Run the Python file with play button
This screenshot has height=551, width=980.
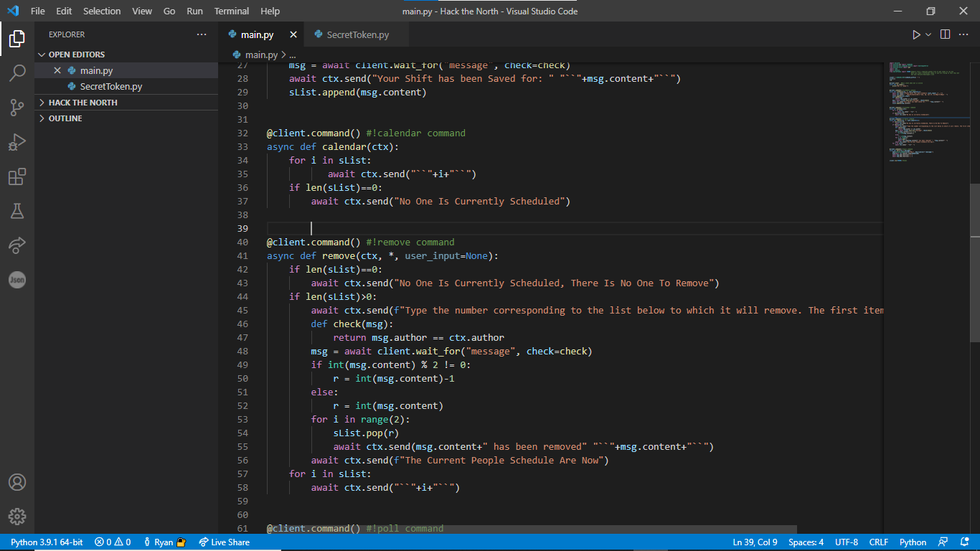coord(915,34)
